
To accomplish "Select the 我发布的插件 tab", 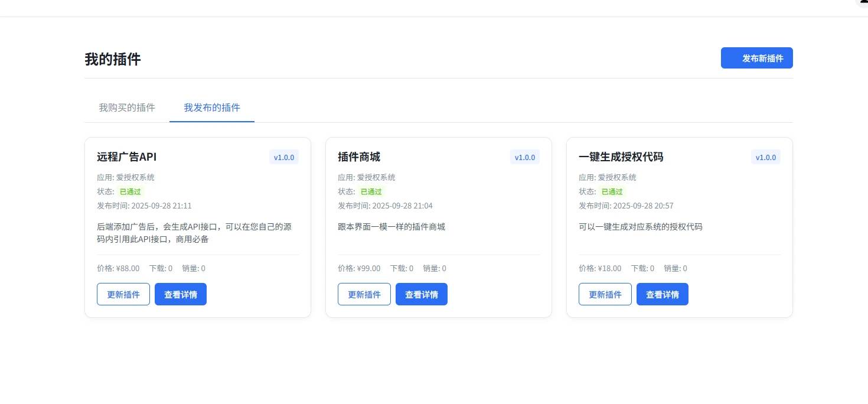I will [212, 107].
